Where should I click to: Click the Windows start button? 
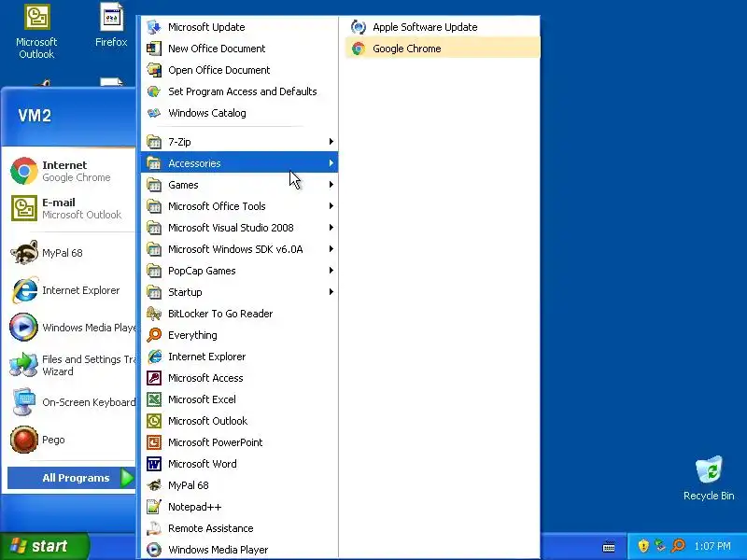click(44, 546)
